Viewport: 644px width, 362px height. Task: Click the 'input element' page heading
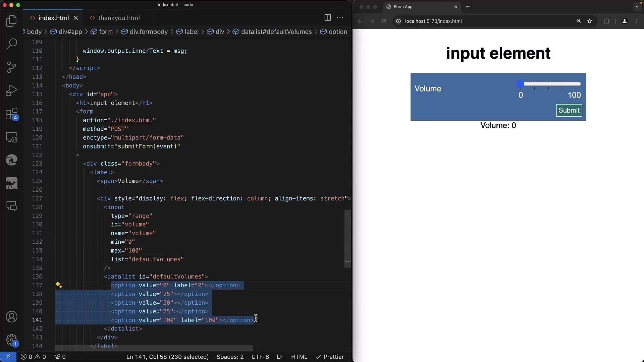coord(498,53)
